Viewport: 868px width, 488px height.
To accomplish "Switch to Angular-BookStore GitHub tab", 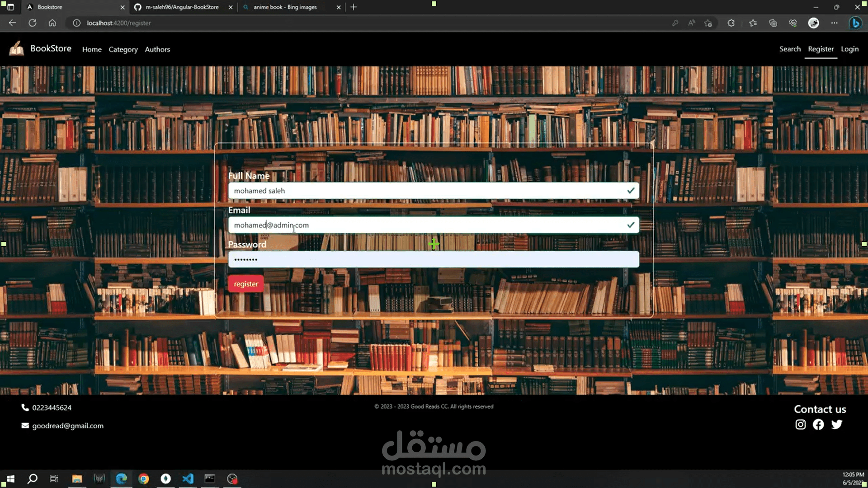I will (182, 7).
